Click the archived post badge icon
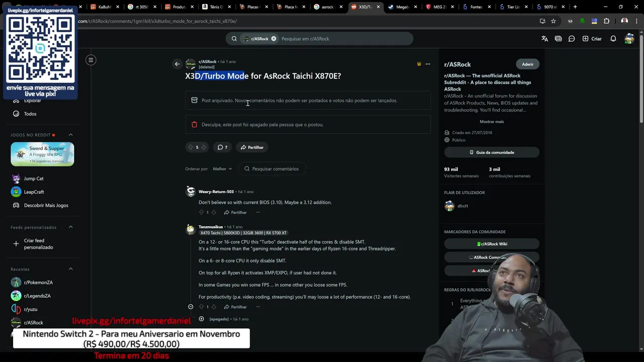644x362 pixels. coord(419,64)
